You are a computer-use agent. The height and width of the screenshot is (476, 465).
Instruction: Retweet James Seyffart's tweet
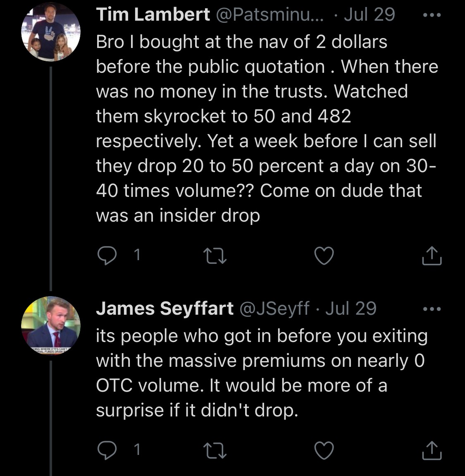pyautogui.click(x=215, y=450)
